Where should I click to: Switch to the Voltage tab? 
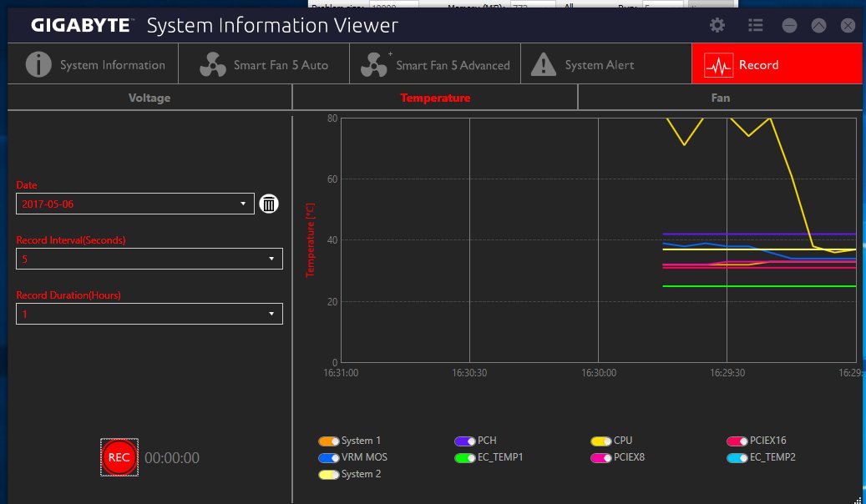(x=149, y=98)
